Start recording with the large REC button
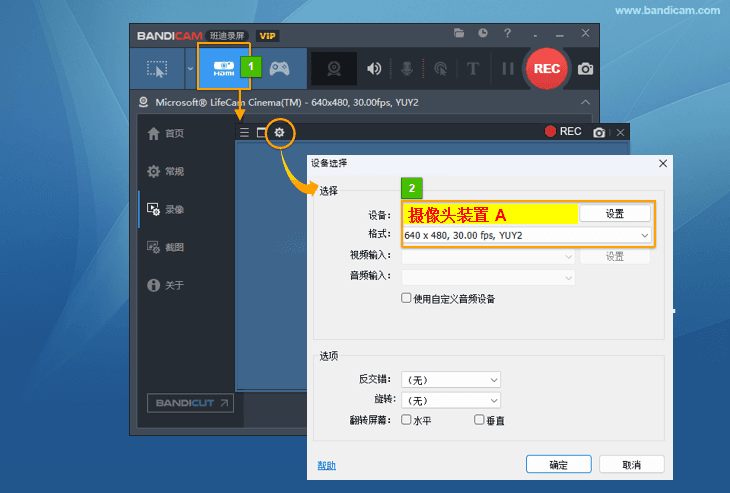Viewport: 730px width, 493px height. 547,69
